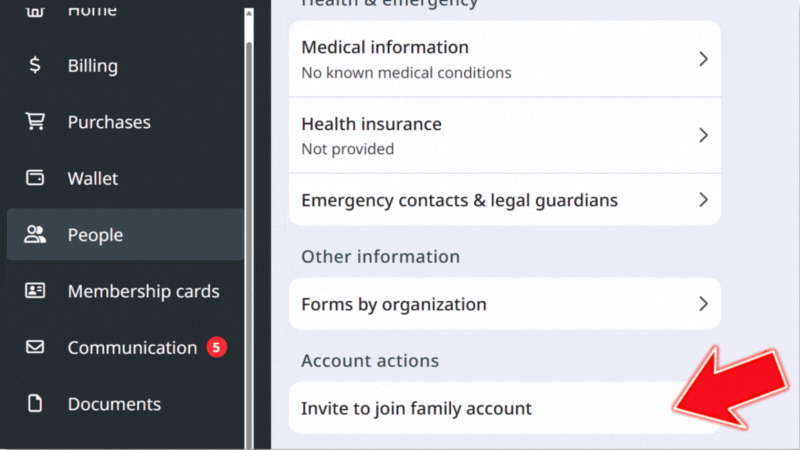Click the Communication envelope icon
The width and height of the screenshot is (800, 450).
click(x=35, y=348)
